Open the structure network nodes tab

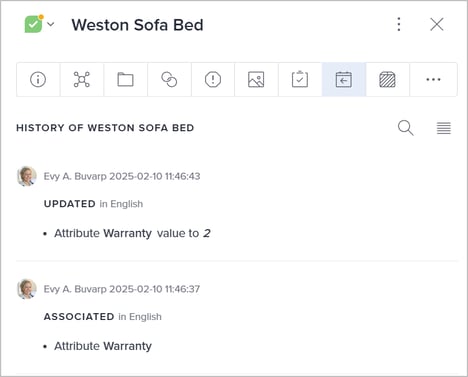[x=82, y=80]
